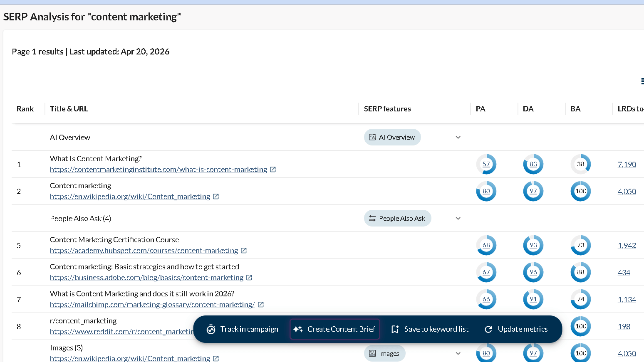The height and width of the screenshot is (362, 644).
Task: Click the external link icon next to Wikipedia URL
Action: coord(216,196)
